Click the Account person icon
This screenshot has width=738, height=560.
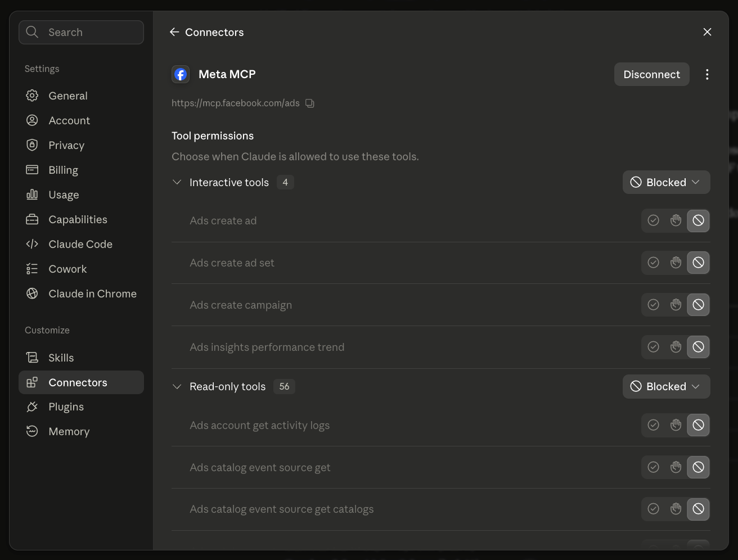click(32, 120)
